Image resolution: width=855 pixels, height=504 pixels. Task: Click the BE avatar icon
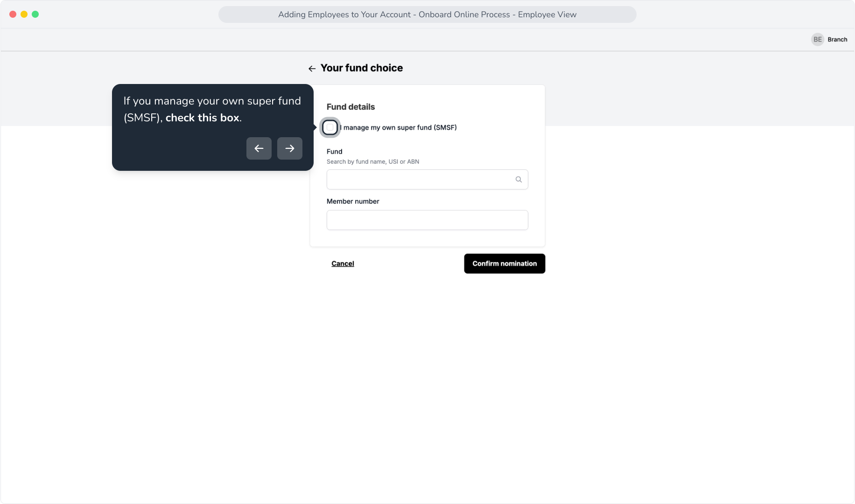pos(818,40)
